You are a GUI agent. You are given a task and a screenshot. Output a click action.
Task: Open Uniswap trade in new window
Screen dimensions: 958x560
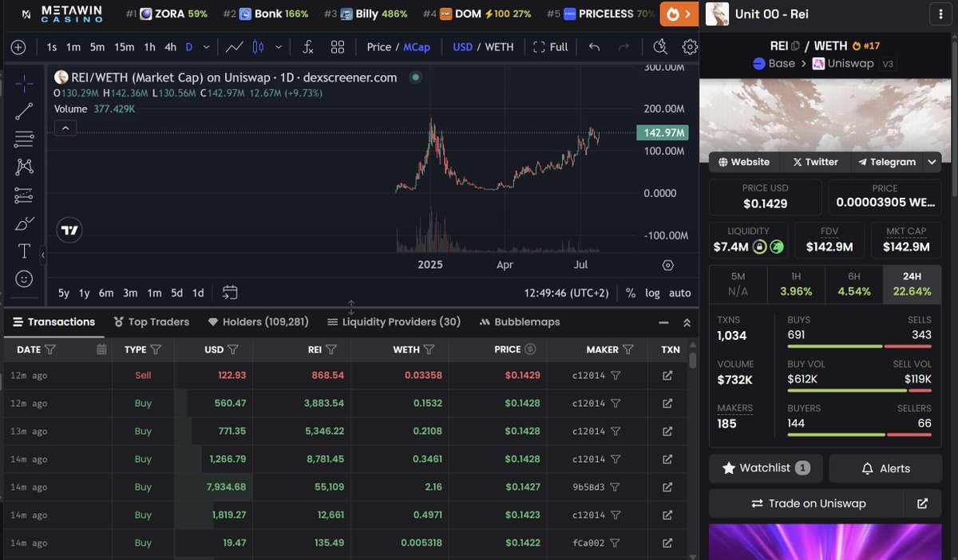coord(922,504)
